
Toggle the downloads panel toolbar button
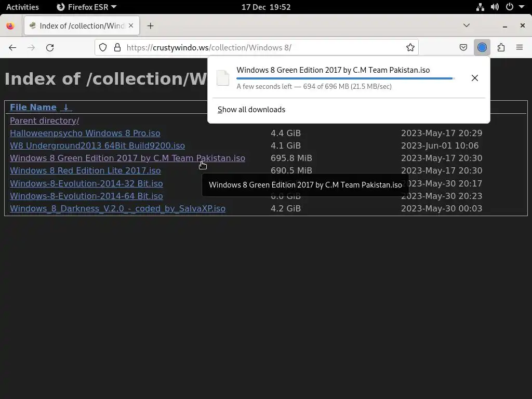[482, 47]
